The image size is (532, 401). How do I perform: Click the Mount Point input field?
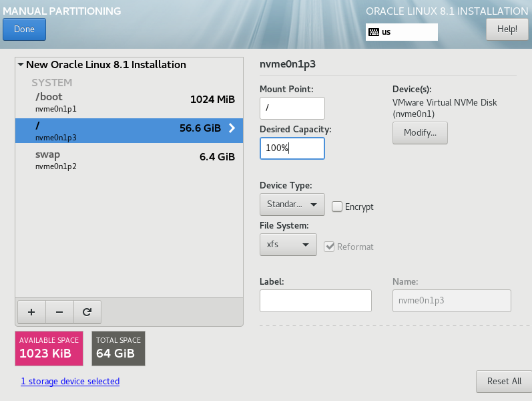pyautogui.click(x=292, y=108)
